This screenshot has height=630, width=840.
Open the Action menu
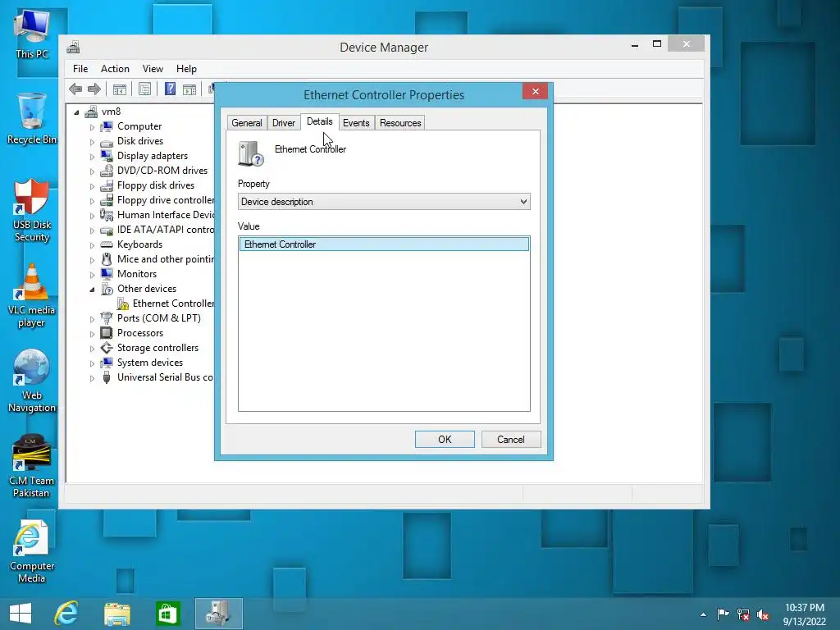115,69
